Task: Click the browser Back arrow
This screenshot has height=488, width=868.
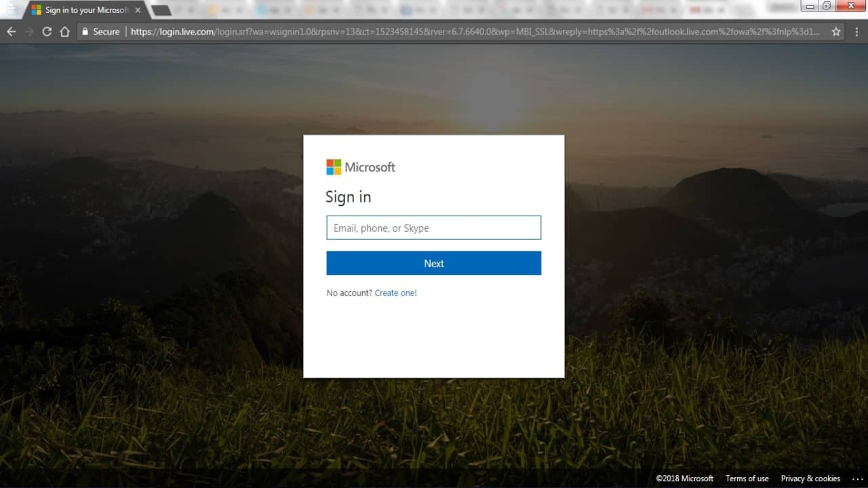Action: click(12, 32)
